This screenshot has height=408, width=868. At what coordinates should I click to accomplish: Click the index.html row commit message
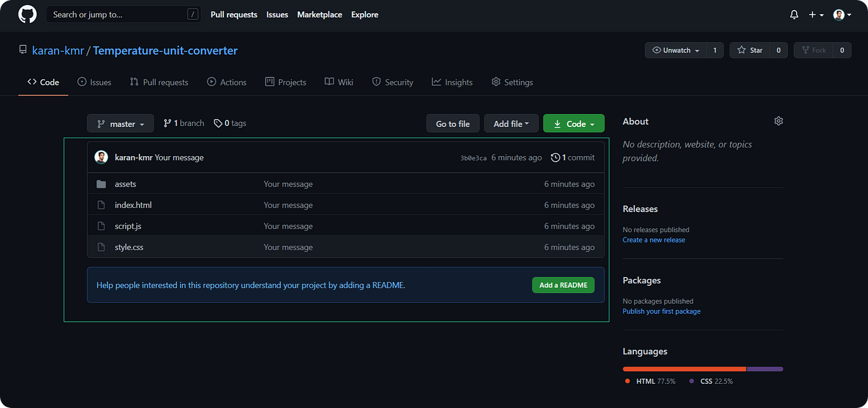tap(288, 205)
